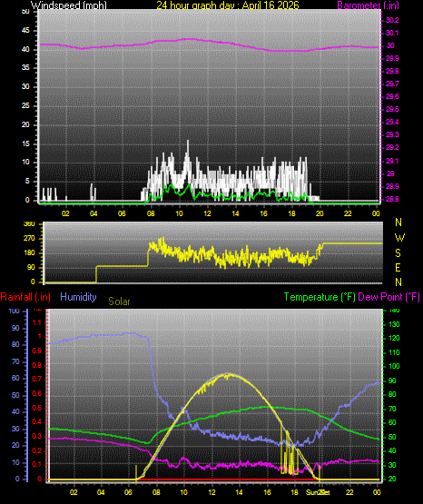This screenshot has width=423, height=504.
Task: Click the 140 tick on temperature scale
Action: pyautogui.click(x=394, y=311)
